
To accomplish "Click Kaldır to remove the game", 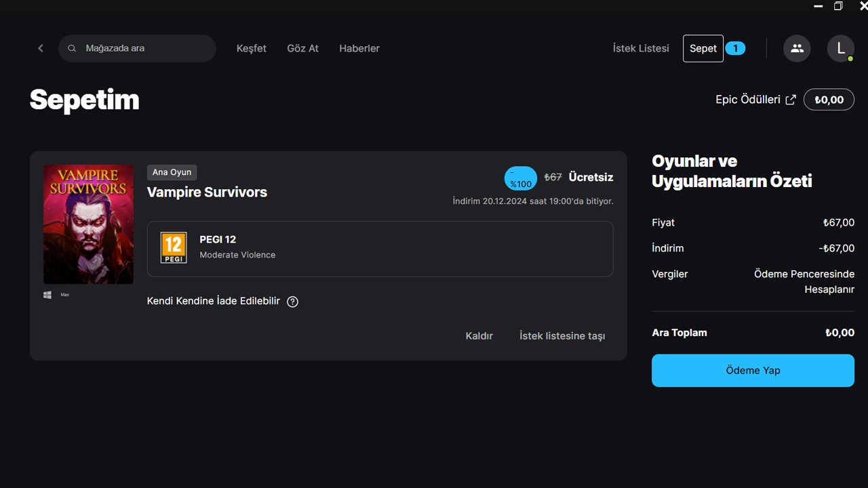I will 479,336.
